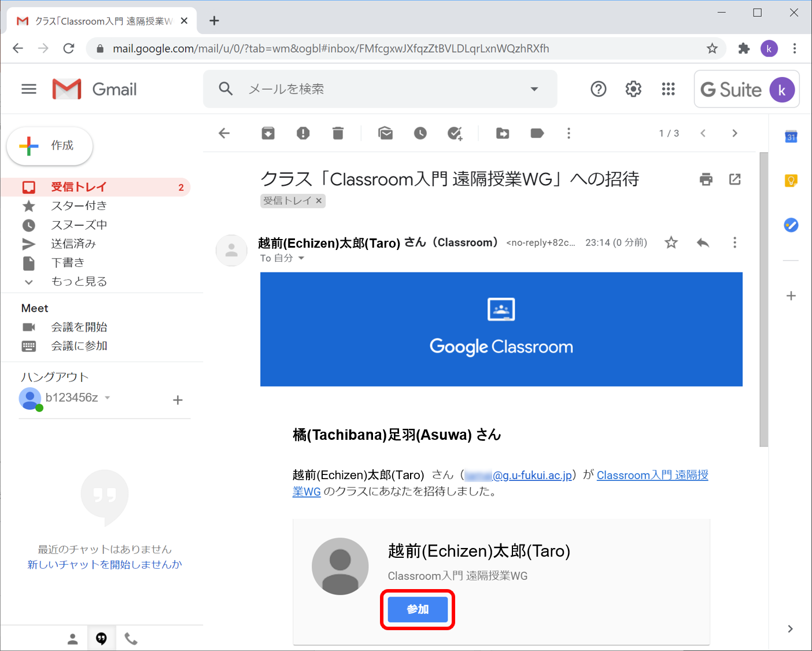Open the Classroom入門 遠隔授業 class link
The height and width of the screenshot is (651, 812).
[x=652, y=475]
